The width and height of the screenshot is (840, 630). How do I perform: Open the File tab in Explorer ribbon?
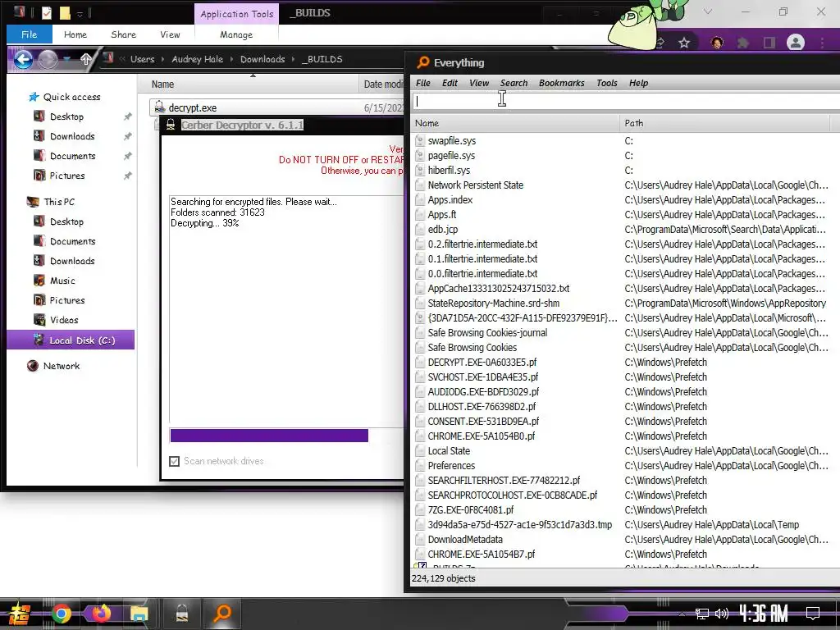tap(29, 34)
